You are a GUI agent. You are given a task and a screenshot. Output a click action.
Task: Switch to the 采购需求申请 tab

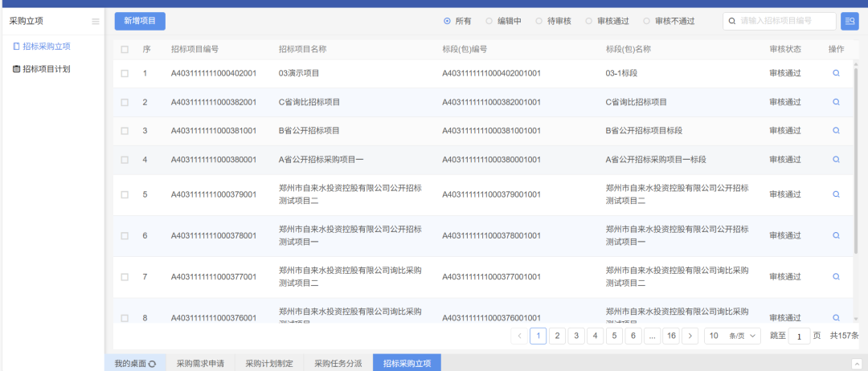(200, 364)
